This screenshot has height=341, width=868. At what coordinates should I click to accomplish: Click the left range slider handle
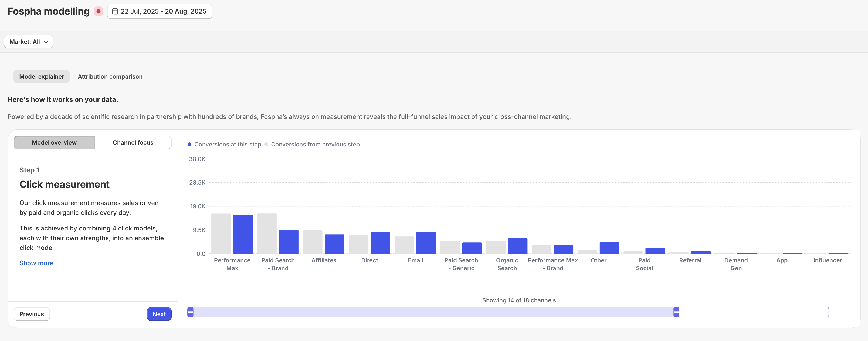(x=190, y=312)
